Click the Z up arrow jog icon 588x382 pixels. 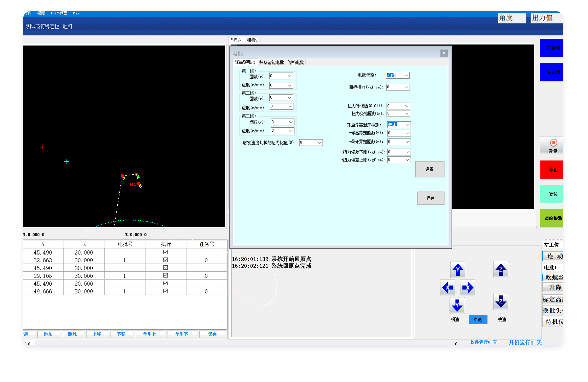(x=501, y=269)
